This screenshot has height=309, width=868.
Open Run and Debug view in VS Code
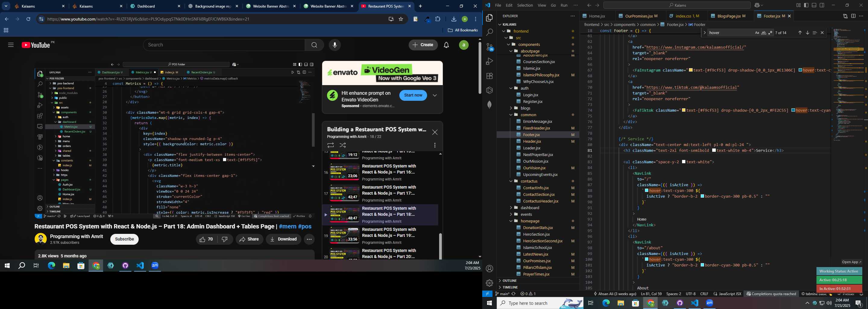(x=489, y=61)
